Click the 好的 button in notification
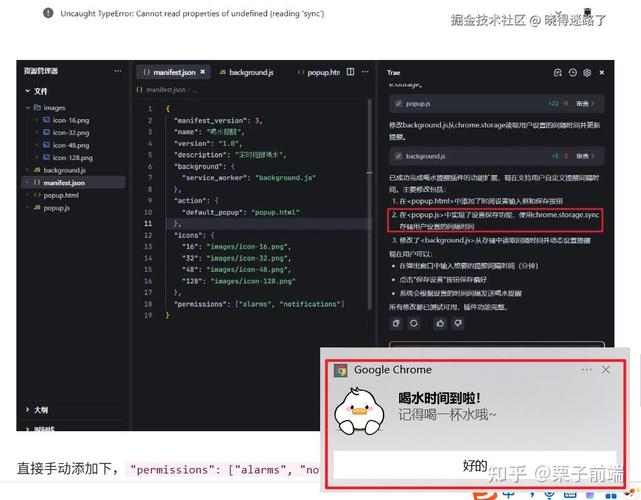Image resolution: width=641 pixels, height=500 pixels. pos(475,465)
